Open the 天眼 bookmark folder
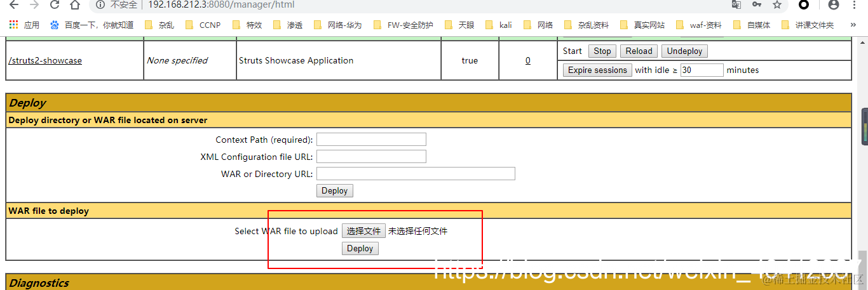 (459, 25)
